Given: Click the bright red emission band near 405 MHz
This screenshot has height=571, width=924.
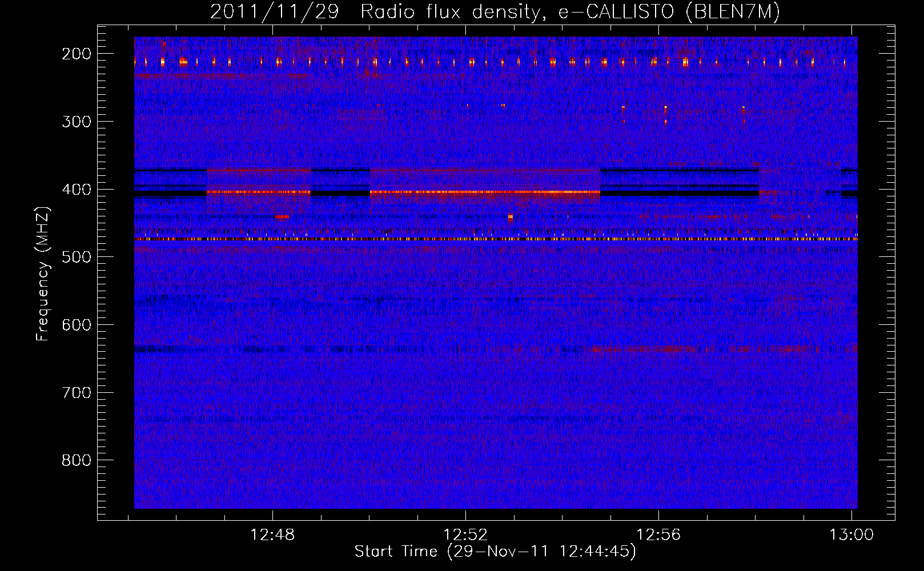Looking at the screenshot, I should (485, 192).
